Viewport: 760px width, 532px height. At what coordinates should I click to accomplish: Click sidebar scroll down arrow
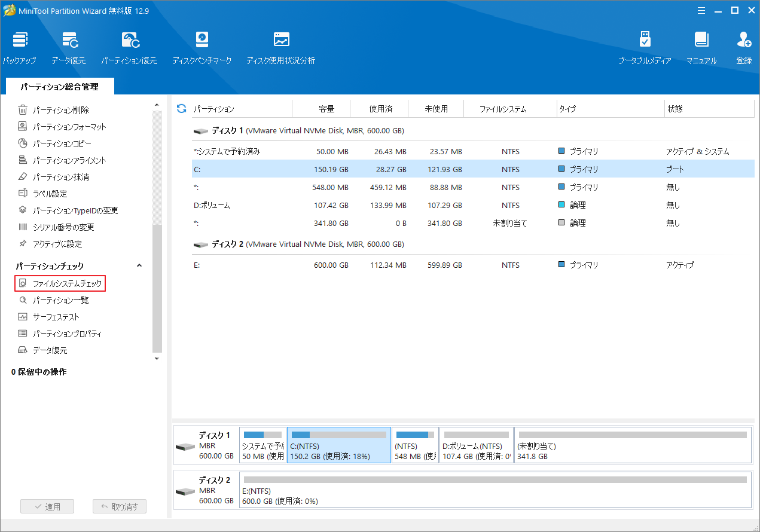157,358
